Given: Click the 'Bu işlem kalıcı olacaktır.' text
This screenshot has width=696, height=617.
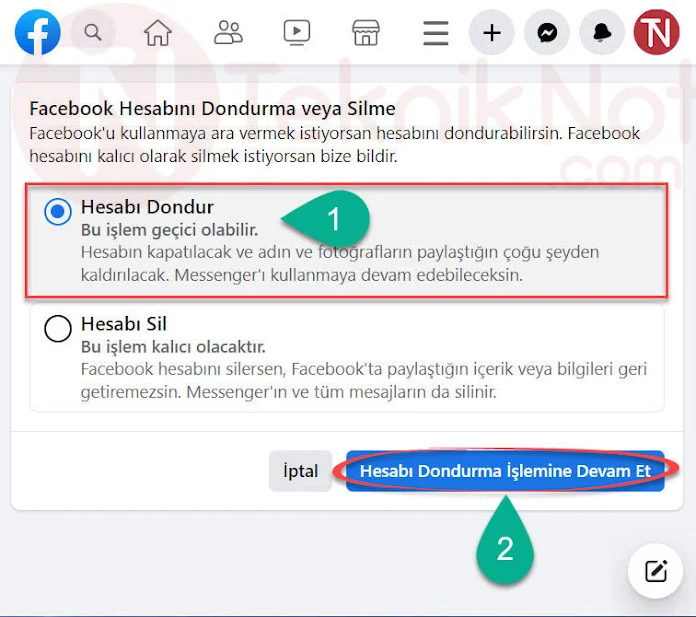Looking at the screenshot, I should coord(173,347).
